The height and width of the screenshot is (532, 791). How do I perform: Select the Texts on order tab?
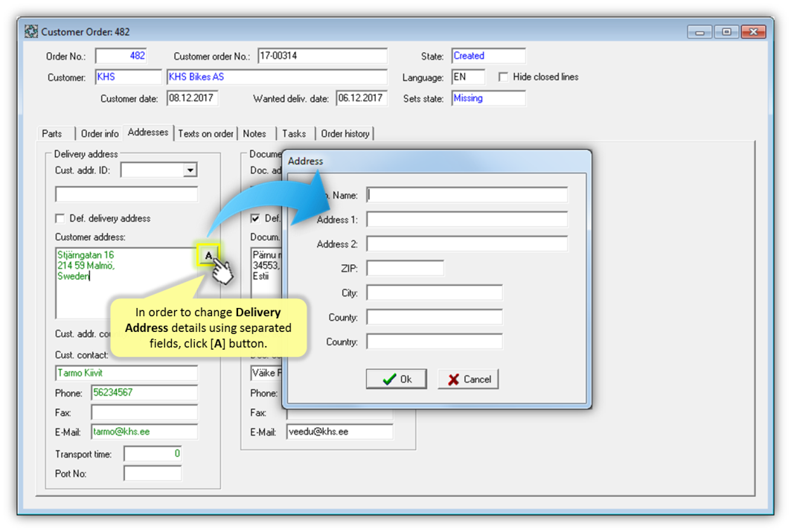[x=205, y=134]
